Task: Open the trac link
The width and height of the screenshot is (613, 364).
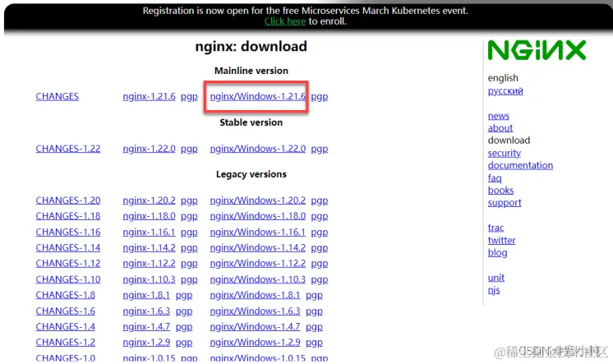Action: coord(495,228)
